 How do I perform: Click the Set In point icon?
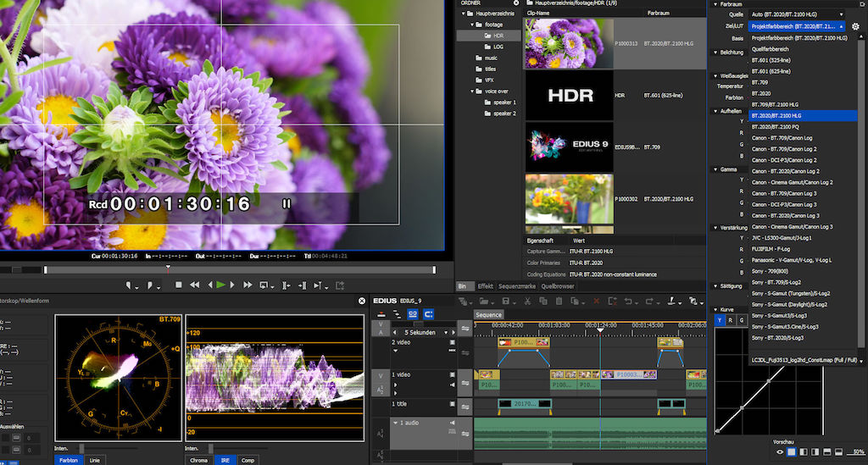click(x=129, y=285)
